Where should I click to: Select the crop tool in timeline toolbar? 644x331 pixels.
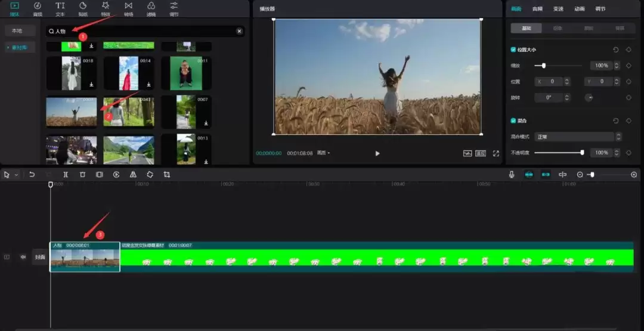167,175
